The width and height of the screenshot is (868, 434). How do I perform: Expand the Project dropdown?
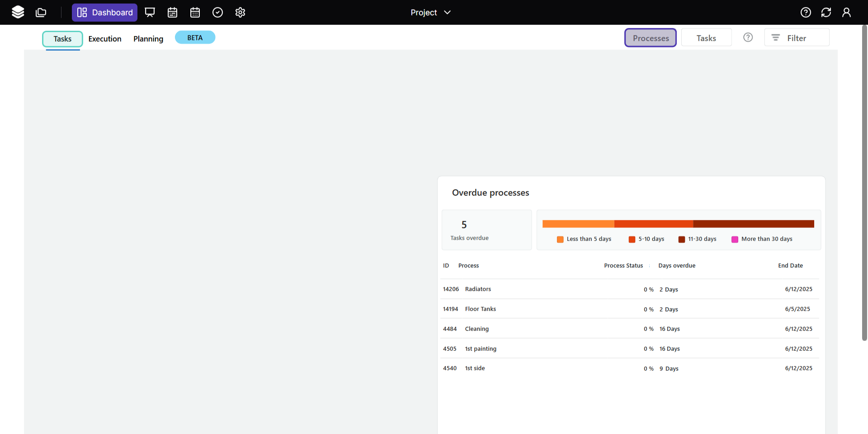point(430,12)
